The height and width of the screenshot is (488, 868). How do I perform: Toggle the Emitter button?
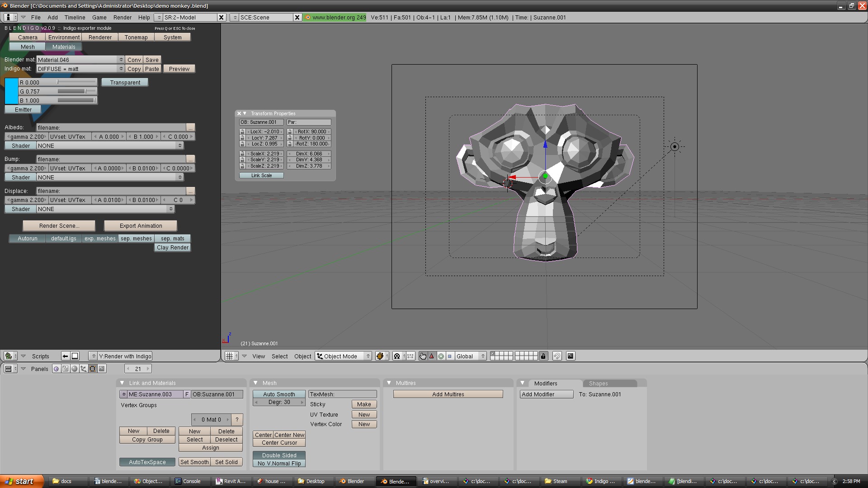click(23, 109)
